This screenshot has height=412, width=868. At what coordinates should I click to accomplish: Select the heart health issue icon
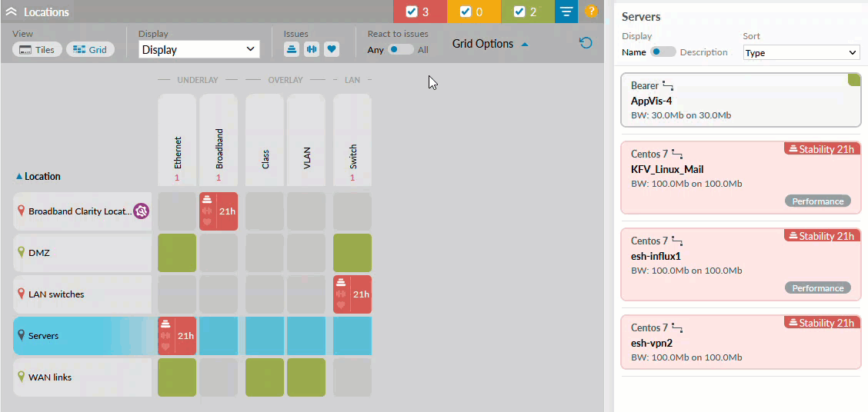[x=332, y=49]
